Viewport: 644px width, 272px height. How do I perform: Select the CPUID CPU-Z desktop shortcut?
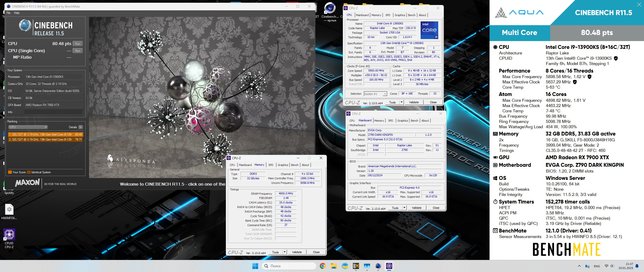(x=9, y=238)
